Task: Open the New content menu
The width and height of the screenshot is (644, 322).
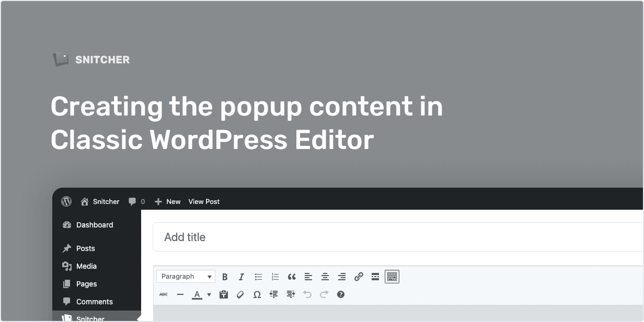Action: tap(167, 201)
